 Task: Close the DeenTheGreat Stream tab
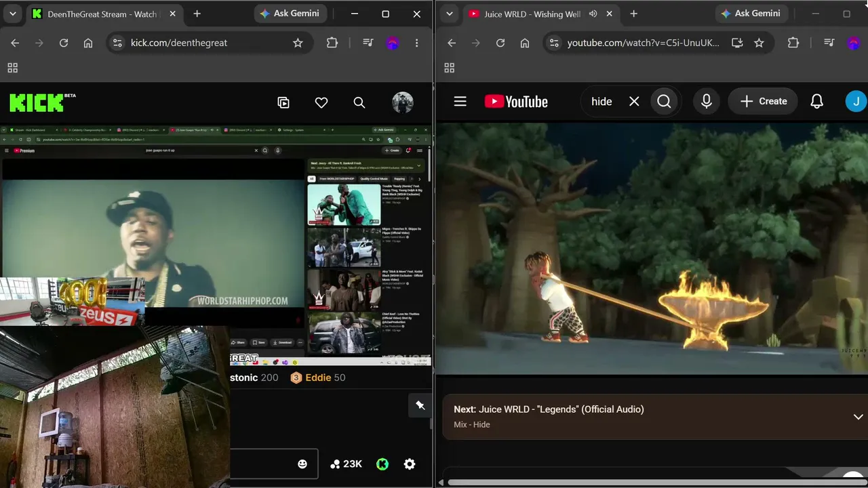(x=172, y=14)
